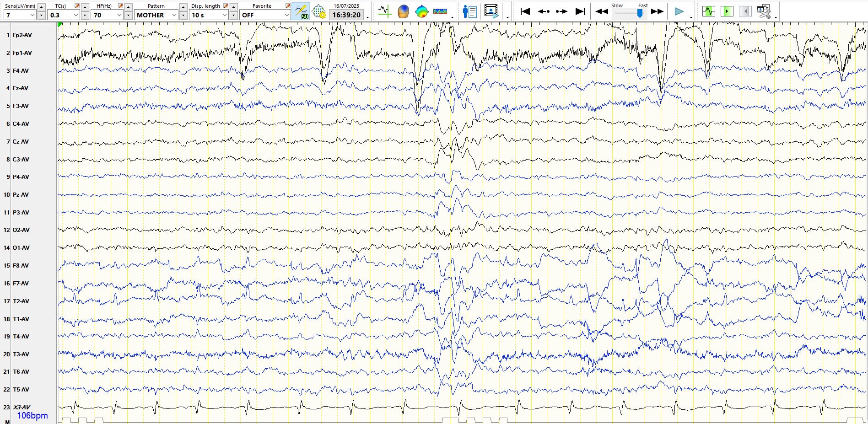Open the Disp. length dropdown showing 10 s

209,15
